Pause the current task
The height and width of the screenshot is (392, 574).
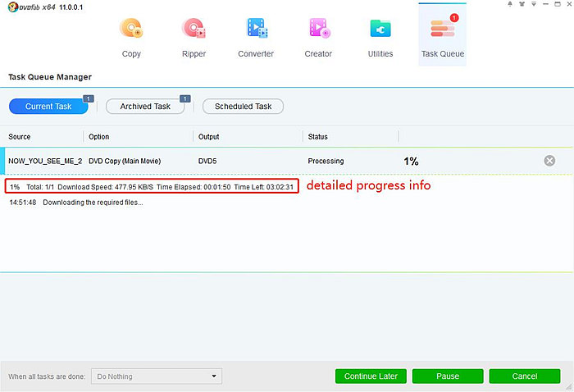(448, 376)
